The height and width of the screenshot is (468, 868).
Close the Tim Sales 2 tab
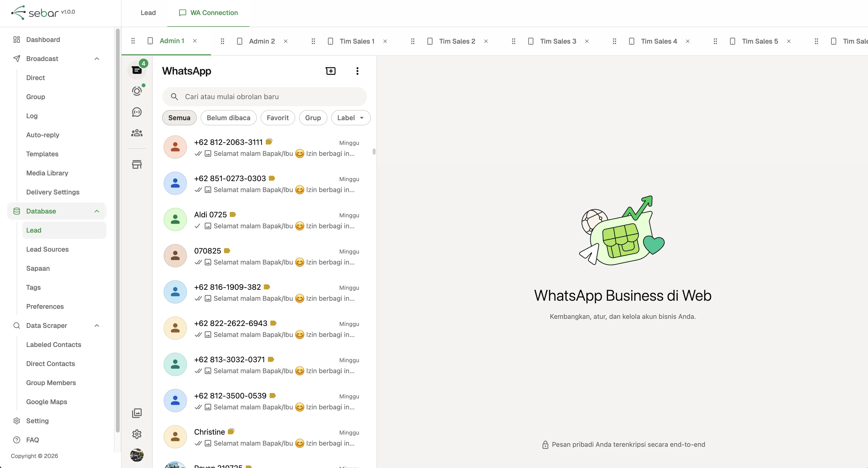(486, 41)
